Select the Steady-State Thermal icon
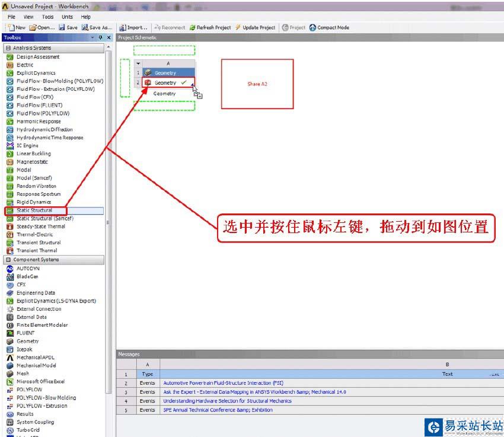The height and width of the screenshot is (437, 504). pos(10,227)
